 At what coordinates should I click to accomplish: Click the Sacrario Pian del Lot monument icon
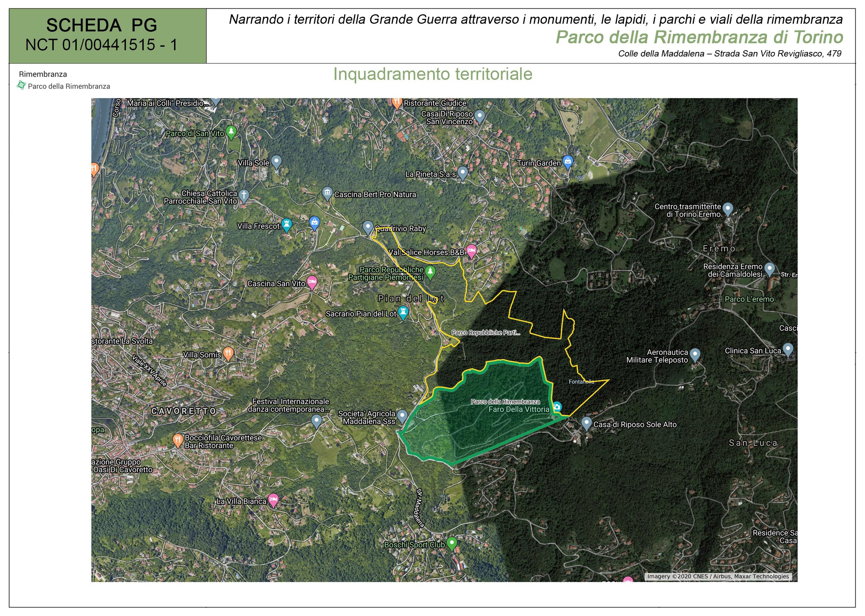[404, 312]
